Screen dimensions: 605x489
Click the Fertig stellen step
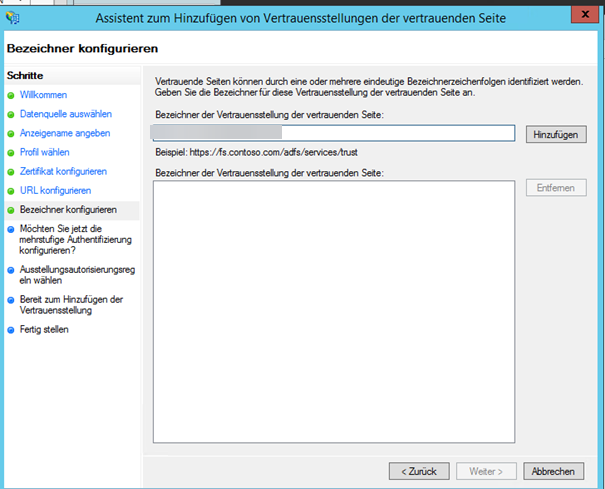click(x=44, y=330)
